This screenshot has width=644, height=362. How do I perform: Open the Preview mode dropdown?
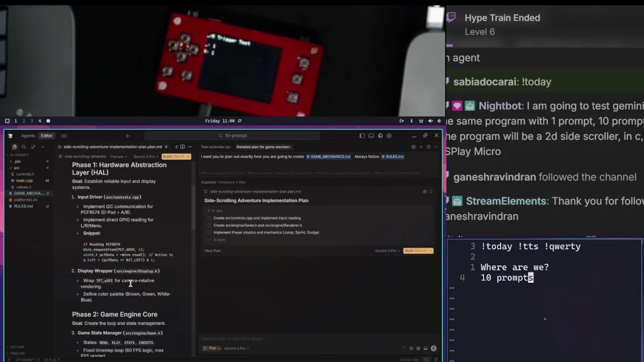(x=119, y=156)
